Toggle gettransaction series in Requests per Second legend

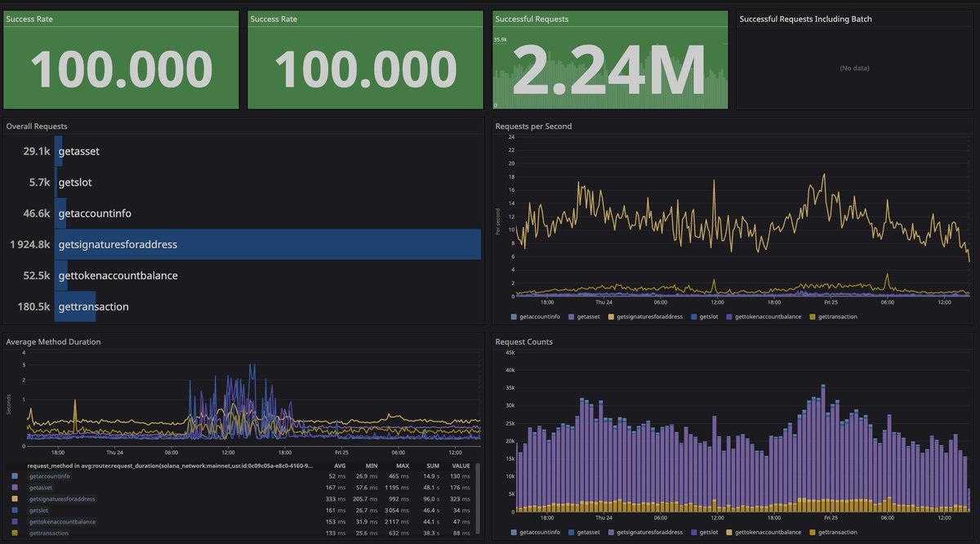pyautogui.click(x=833, y=316)
